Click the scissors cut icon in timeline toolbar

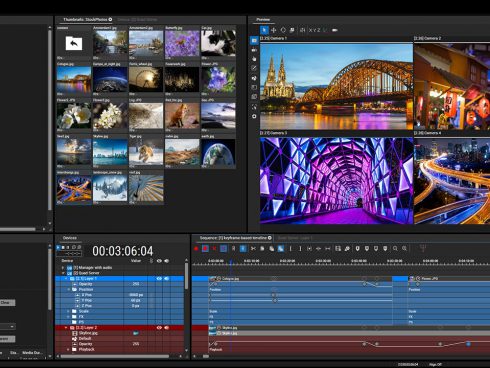[x=253, y=248]
